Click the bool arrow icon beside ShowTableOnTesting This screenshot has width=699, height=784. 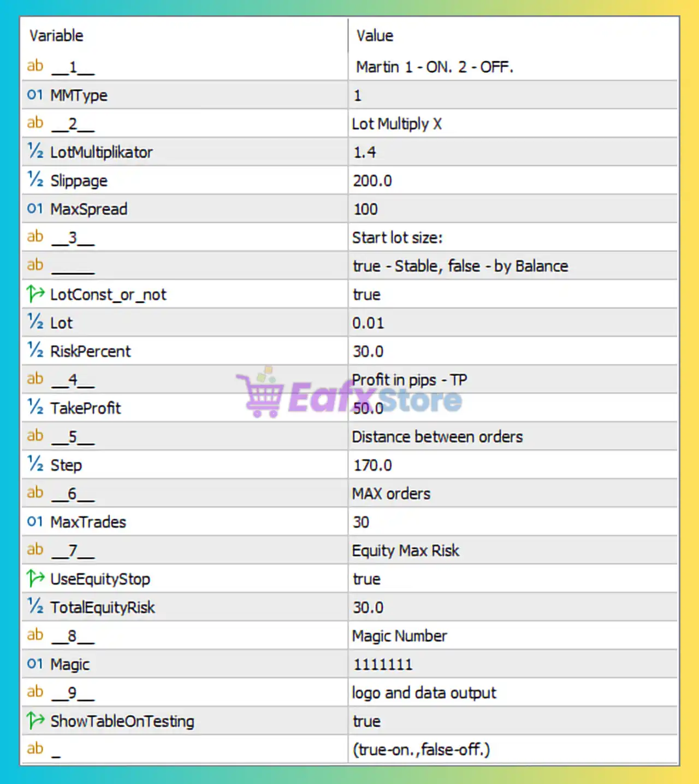point(35,720)
